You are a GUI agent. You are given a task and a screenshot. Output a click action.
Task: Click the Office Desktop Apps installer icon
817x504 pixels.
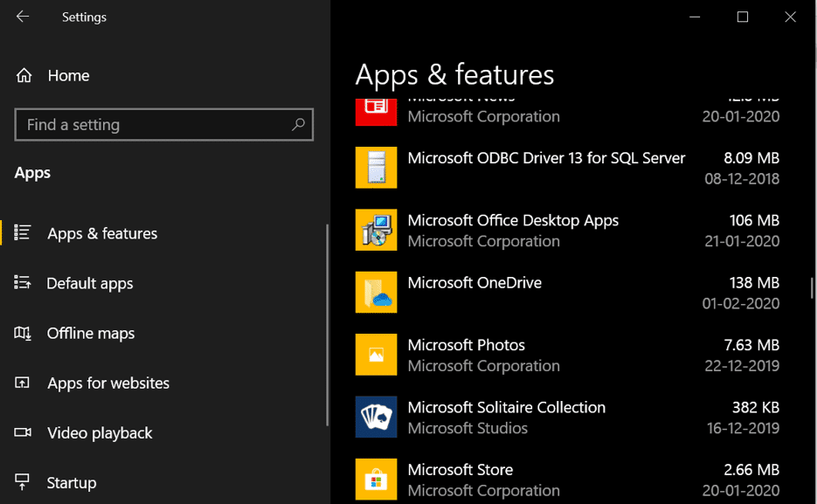pos(377,230)
